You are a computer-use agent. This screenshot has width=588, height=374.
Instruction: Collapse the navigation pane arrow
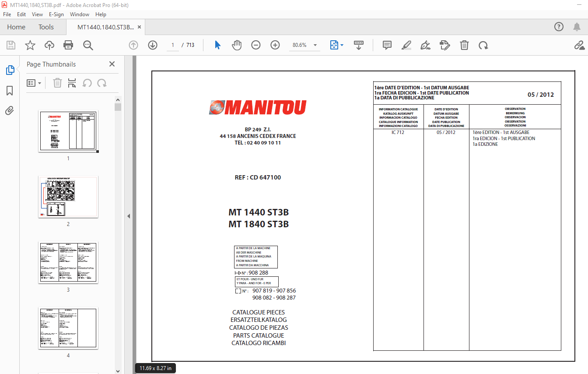(x=129, y=216)
